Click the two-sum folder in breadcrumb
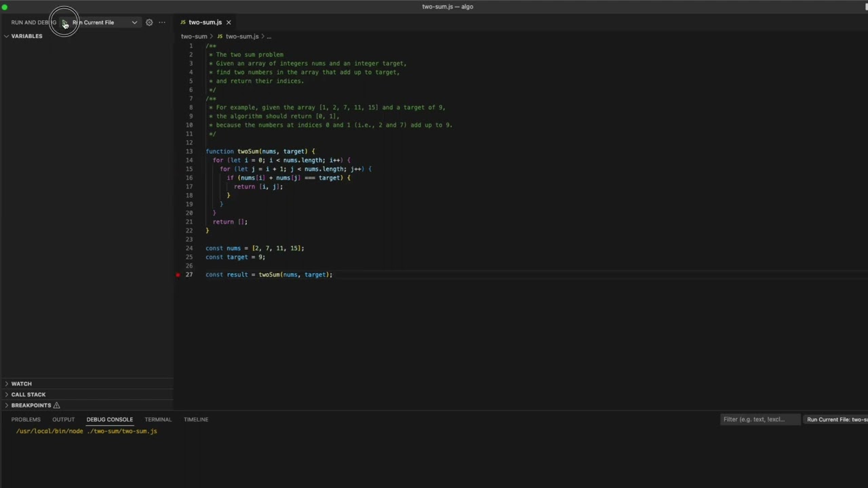Image resolution: width=868 pixels, height=488 pixels. click(x=194, y=37)
